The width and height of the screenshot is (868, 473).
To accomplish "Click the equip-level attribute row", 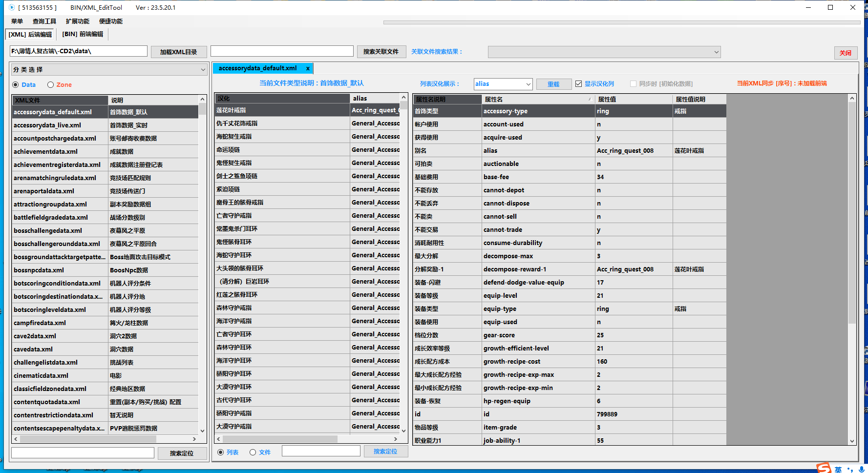I will tap(570, 296).
